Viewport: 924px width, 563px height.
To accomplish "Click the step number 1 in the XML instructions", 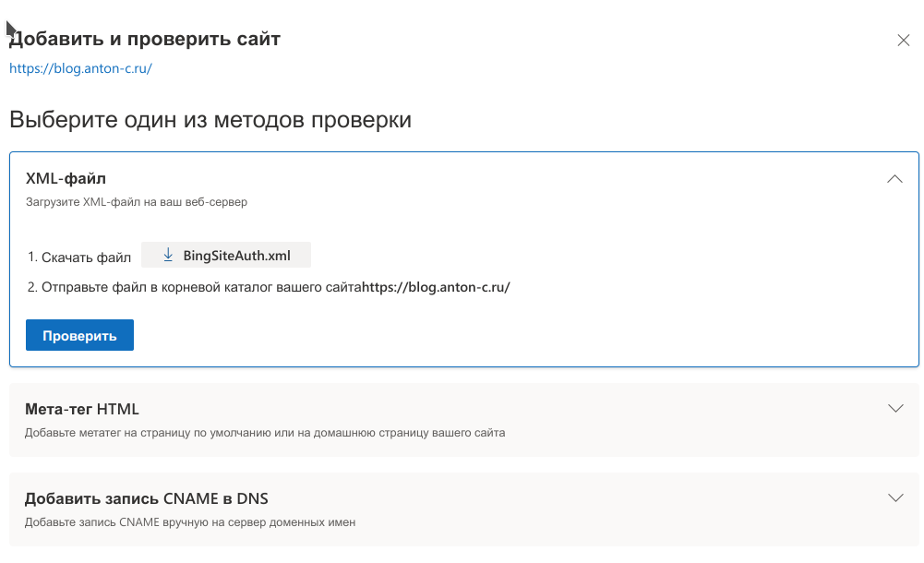I will [31, 257].
